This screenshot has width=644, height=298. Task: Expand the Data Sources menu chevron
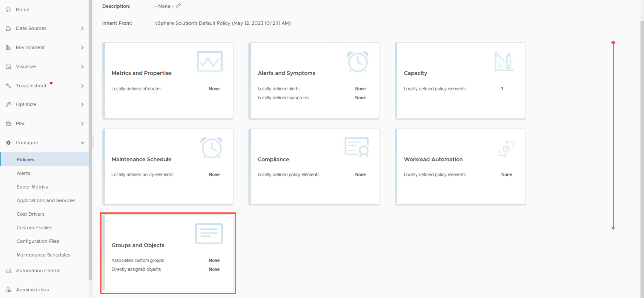82,29
